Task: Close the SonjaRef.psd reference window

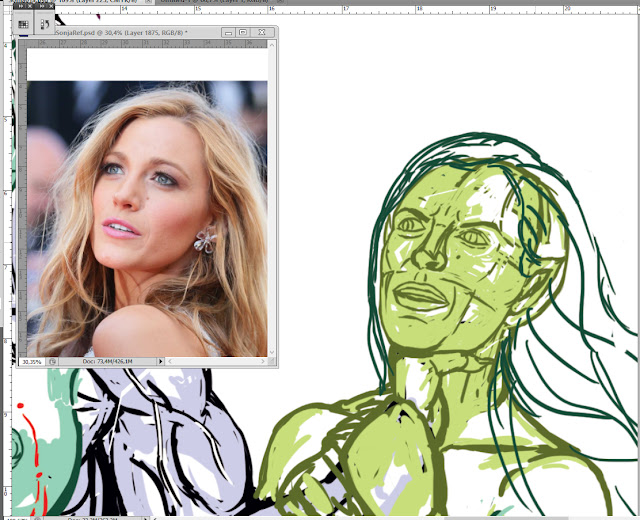Action: point(262,32)
